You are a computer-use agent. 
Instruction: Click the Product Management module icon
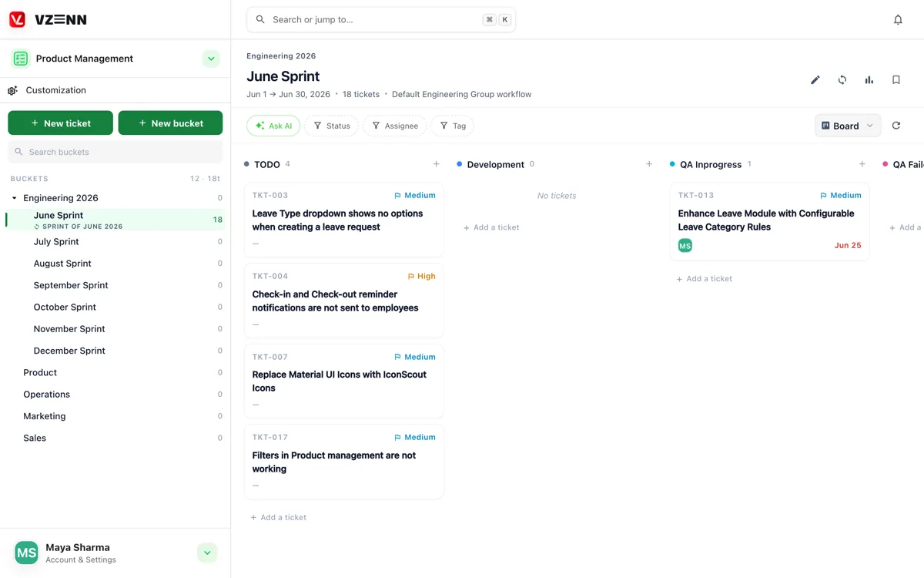click(x=21, y=59)
